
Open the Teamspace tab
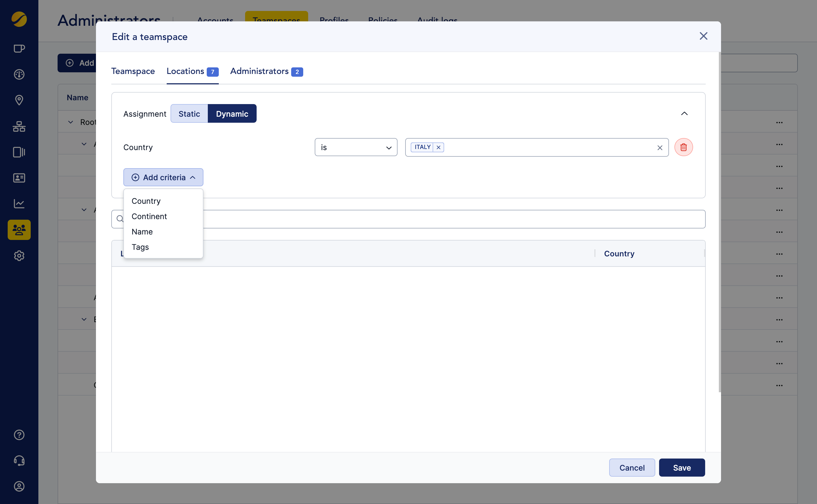tap(133, 71)
